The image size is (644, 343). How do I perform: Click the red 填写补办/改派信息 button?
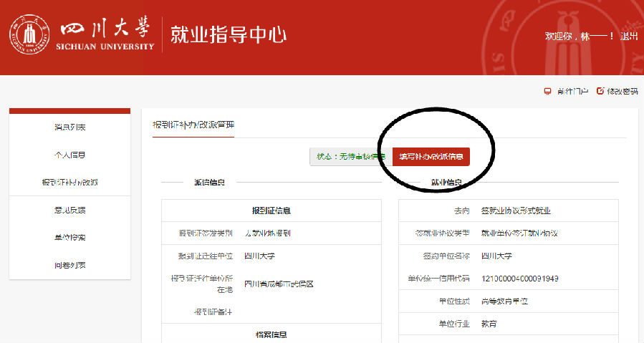(431, 156)
